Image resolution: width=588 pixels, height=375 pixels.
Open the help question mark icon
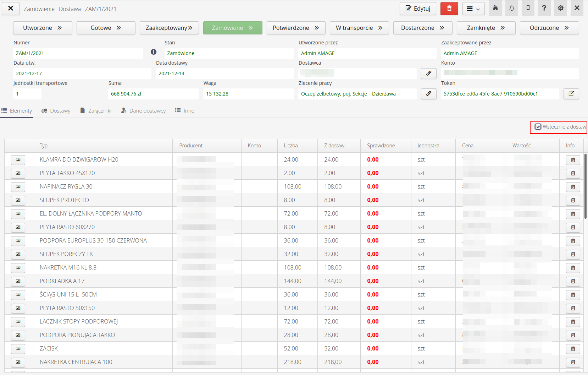544,9
